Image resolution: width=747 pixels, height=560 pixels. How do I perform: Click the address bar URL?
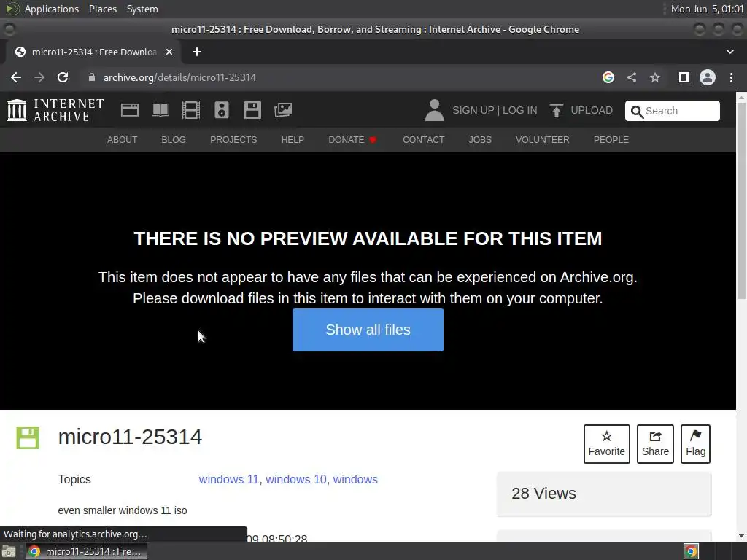point(179,77)
